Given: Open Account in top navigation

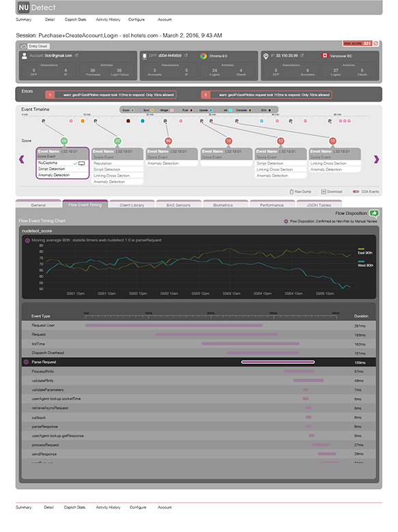Looking at the screenshot, I should coord(165,20).
